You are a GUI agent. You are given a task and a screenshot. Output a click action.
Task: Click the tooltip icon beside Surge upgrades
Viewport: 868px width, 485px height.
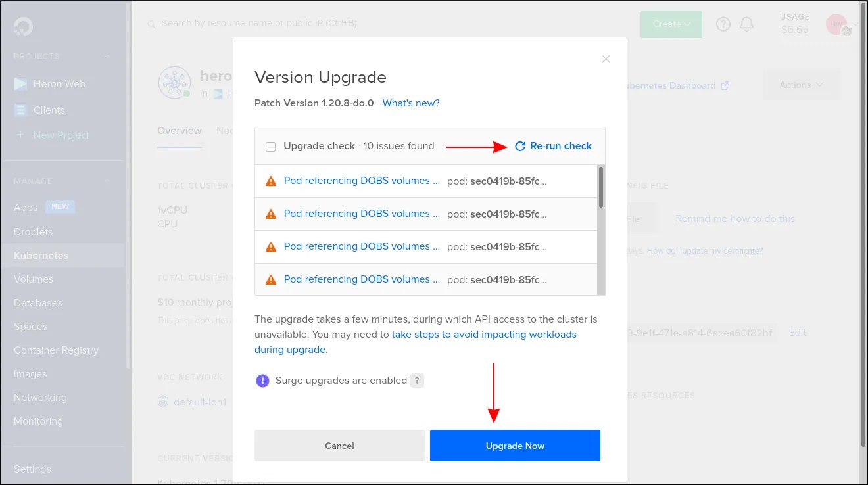418,380
